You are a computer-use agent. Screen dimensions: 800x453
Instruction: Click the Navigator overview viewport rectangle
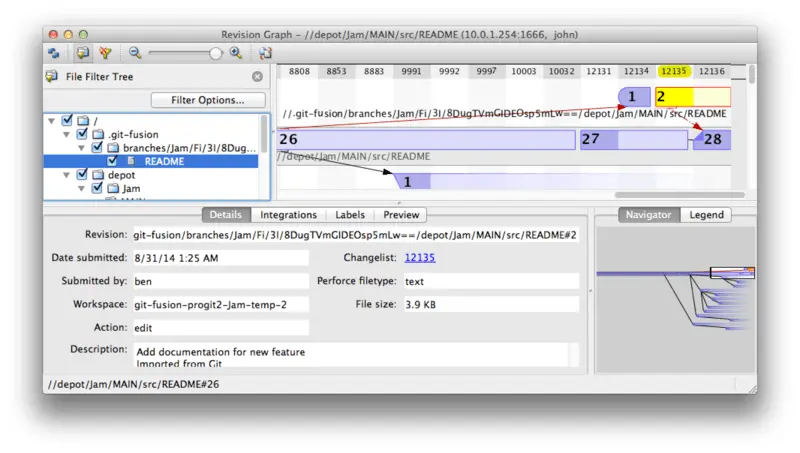732,272
